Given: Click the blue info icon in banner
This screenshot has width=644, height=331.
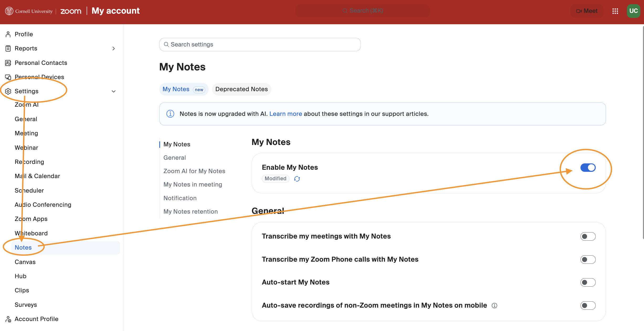Looking at the screenshot, I should point(170,114).
